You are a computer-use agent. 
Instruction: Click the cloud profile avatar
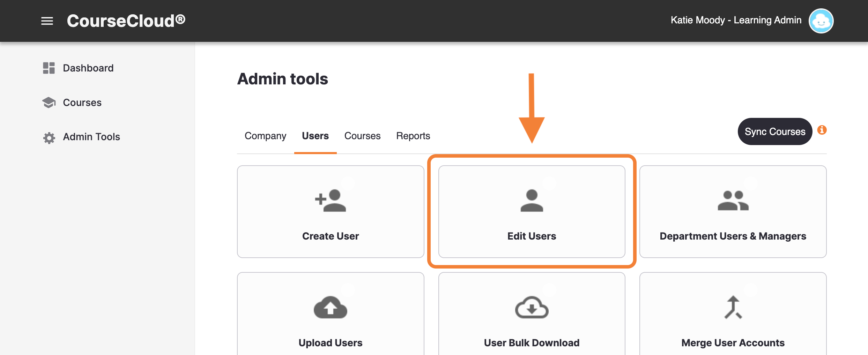(821, 21)
